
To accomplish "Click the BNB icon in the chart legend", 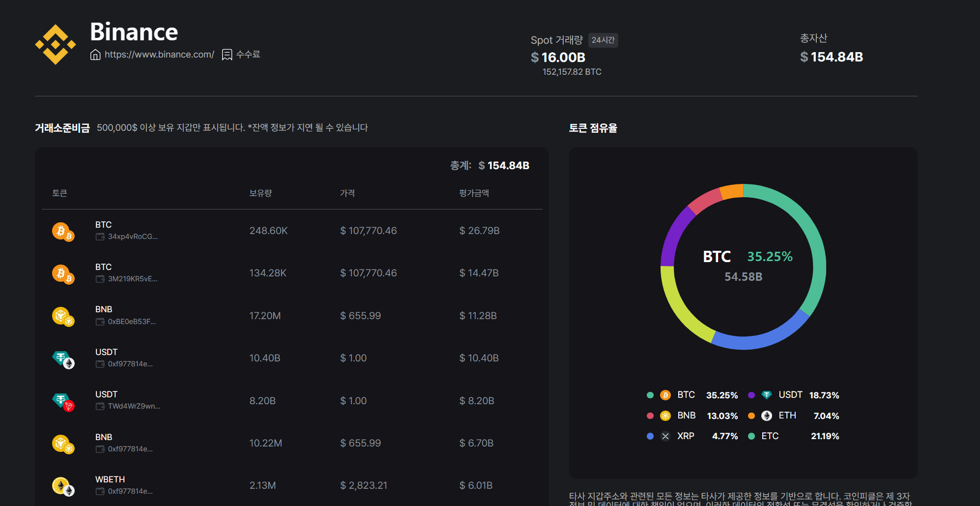I will coord(665,416).
